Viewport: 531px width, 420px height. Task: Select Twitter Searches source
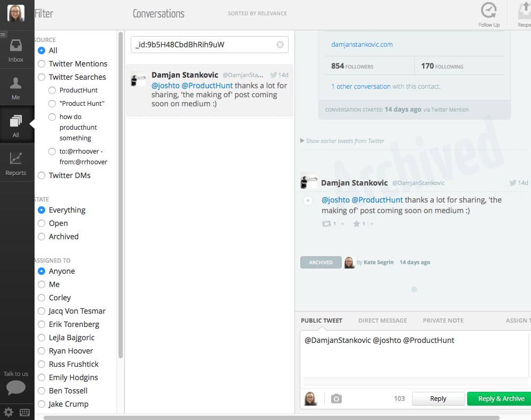coord(41,77)
